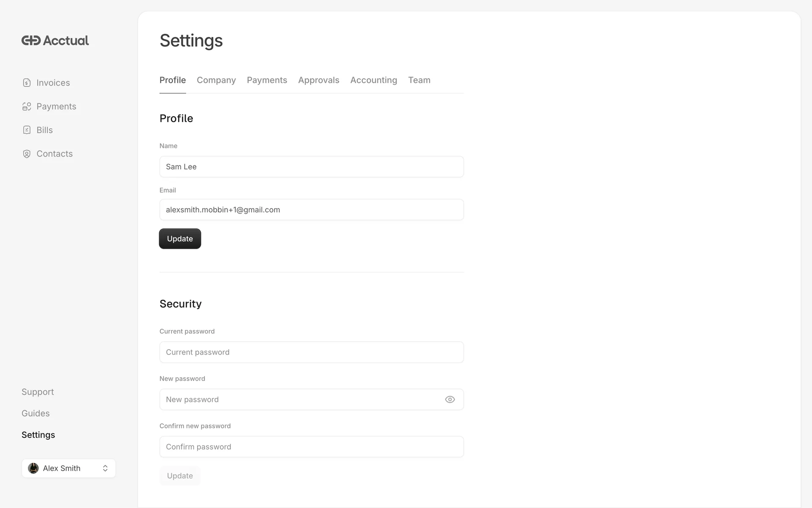Open the Team tab
The image size is (812, 508).
tap(419, 80)
